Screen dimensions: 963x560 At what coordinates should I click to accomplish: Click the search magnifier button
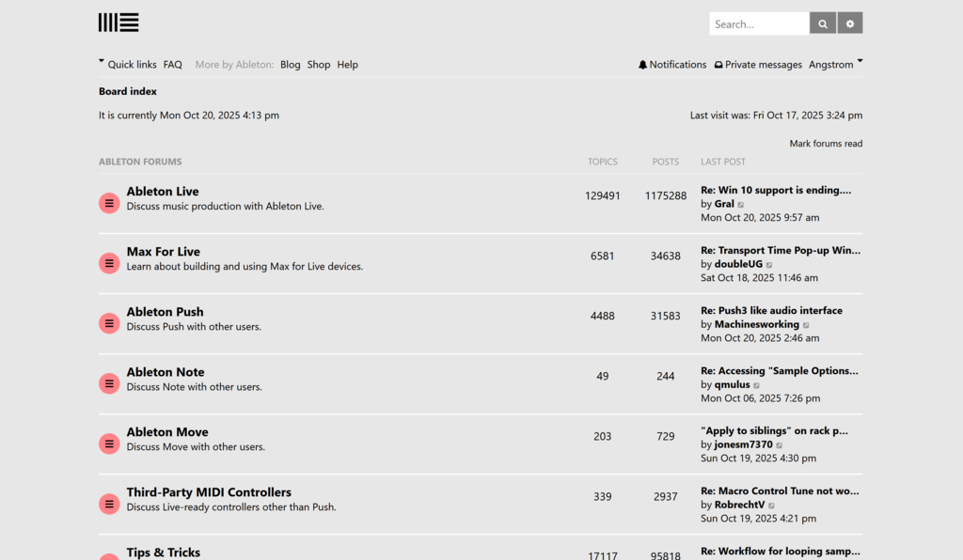pyautogui.click(x=822, y=23)
